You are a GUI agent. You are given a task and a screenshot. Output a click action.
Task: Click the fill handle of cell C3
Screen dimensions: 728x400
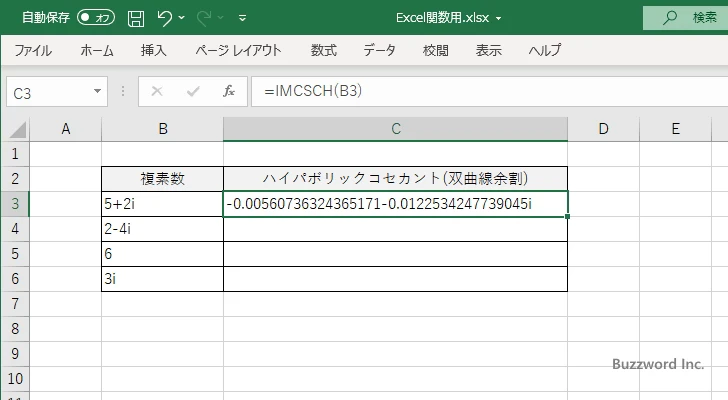click(567, 216)
